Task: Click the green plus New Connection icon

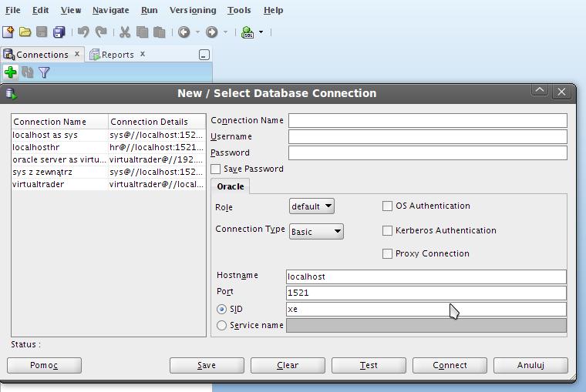Action: [x=11, y=72]
